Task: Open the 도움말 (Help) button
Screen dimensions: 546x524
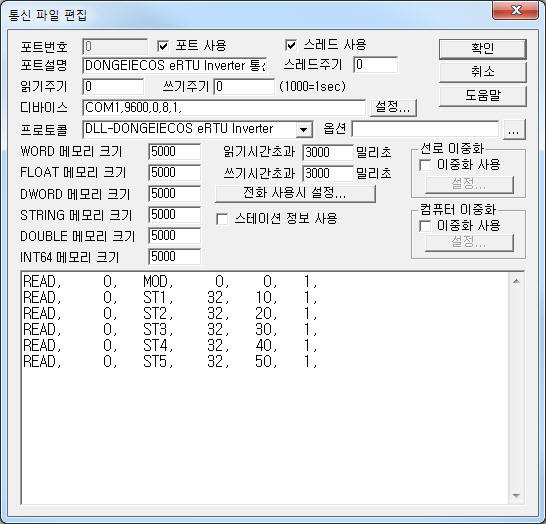Action: [482, 96]
